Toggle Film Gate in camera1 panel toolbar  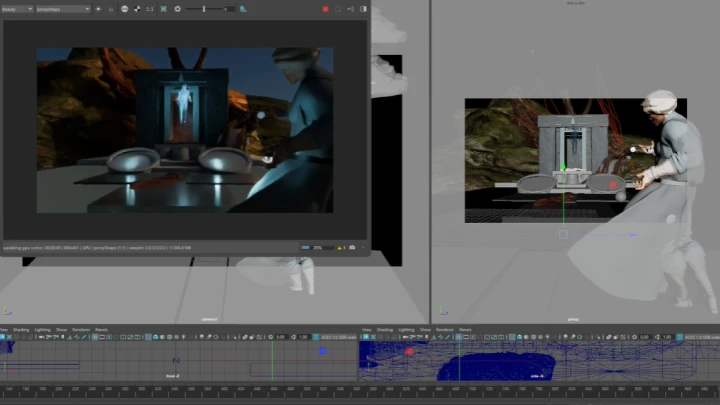[102, 337]
